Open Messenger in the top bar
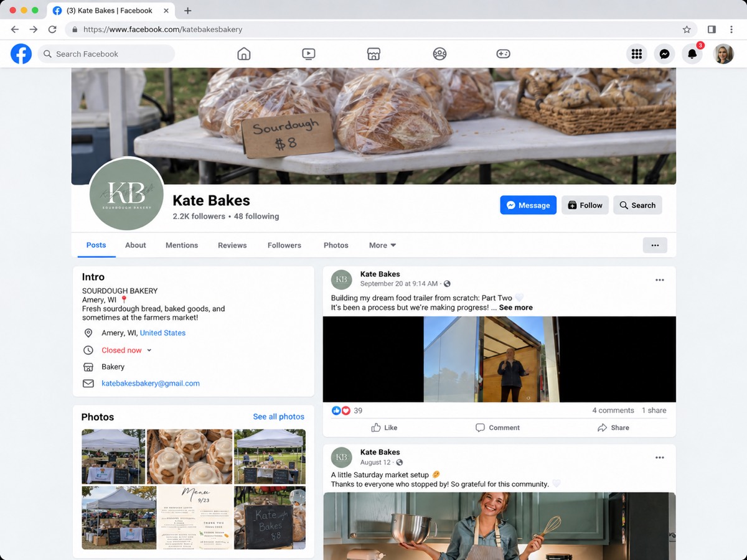747x560 pixels. coord(664,54)
